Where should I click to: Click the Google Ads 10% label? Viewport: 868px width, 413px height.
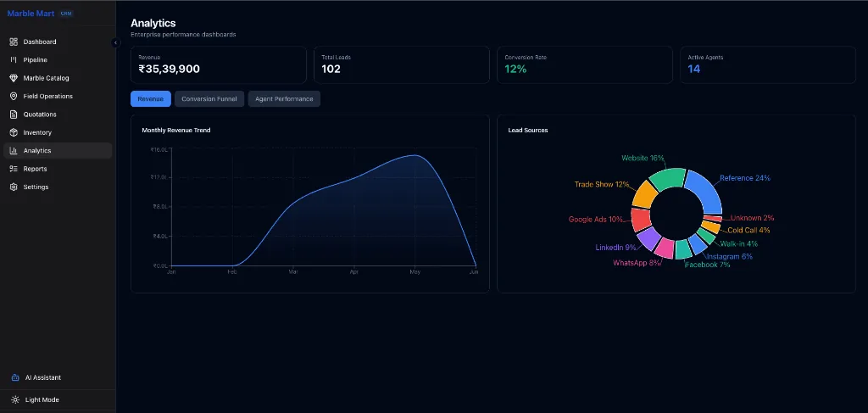click(596, 220)
